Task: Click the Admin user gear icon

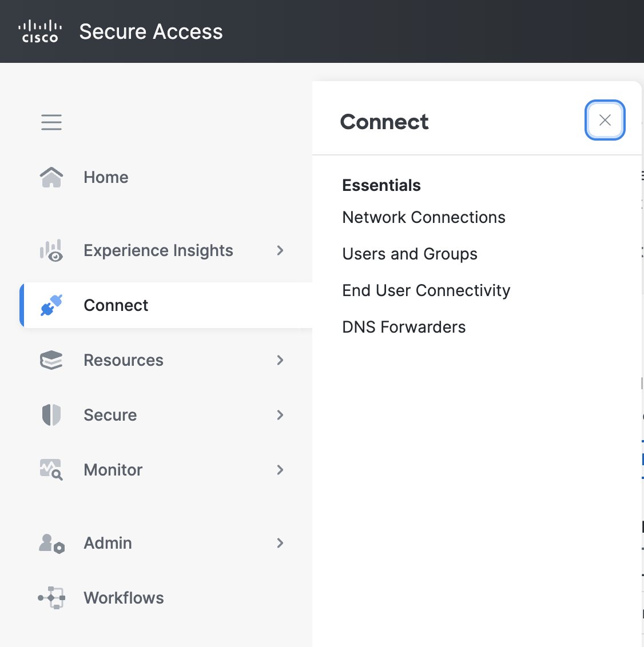Action: pos(51,543)
